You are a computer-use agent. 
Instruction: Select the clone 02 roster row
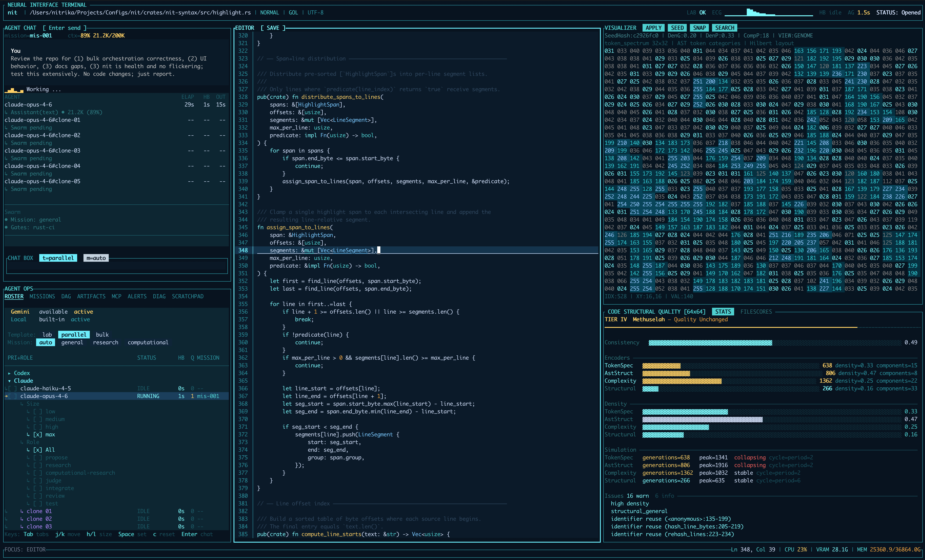click(117, 519)
